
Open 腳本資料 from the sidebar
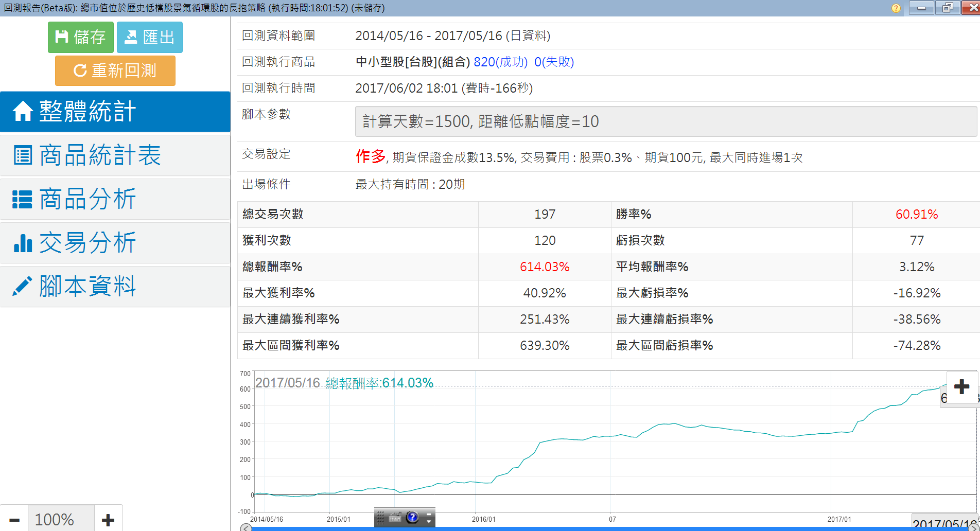pyautogui.click(x=115, y=286)
